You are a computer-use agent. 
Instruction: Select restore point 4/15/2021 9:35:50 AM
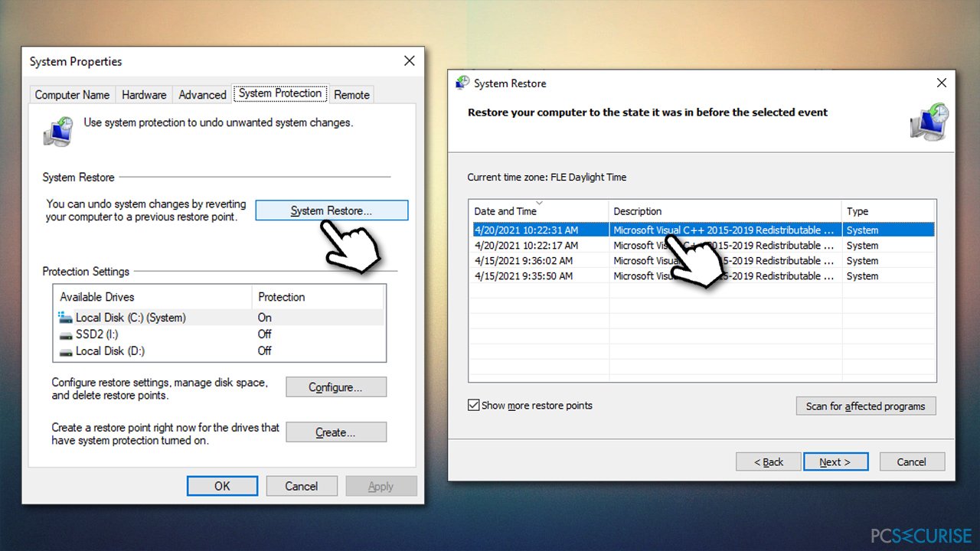click(702, 276)
